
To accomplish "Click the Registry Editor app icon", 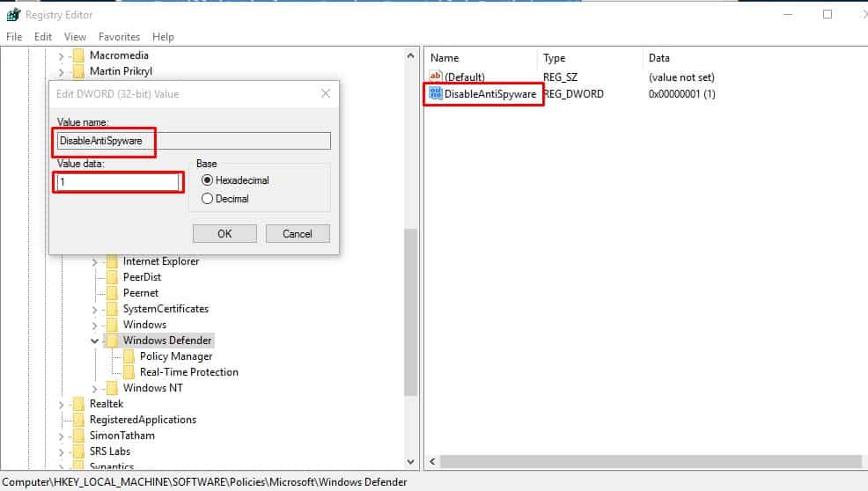I will tap(13, 15).
